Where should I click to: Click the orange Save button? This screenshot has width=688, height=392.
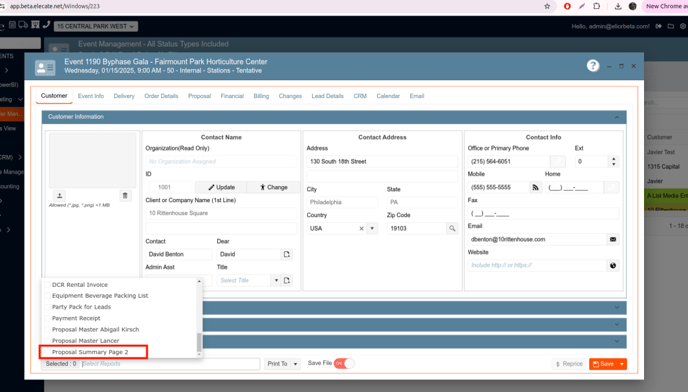click(x=603, y=364)
